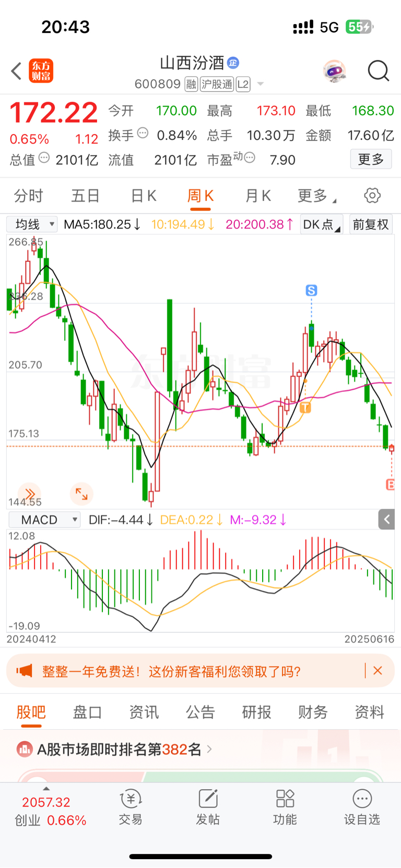
Task: Tap the 更多 button in quote panel
Action: [x=371, y=159]
